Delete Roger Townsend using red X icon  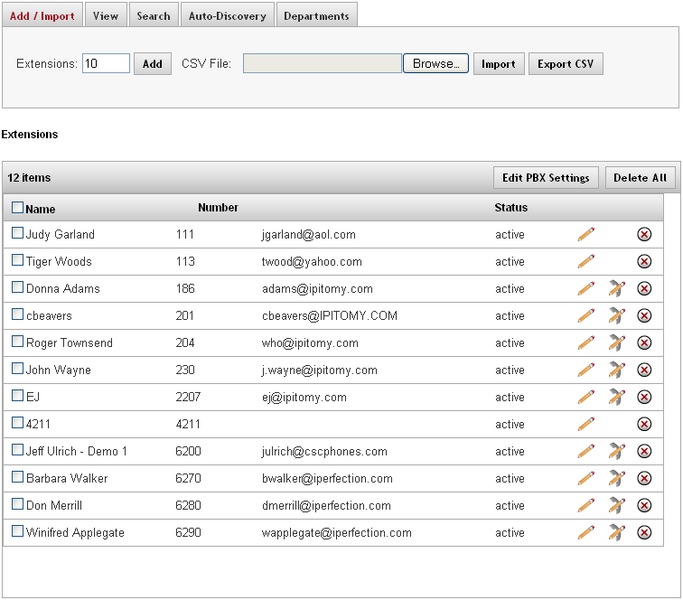644,342
